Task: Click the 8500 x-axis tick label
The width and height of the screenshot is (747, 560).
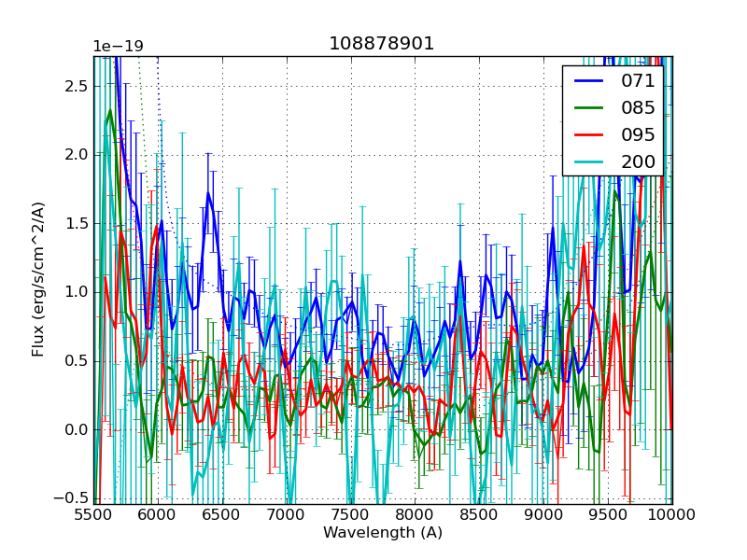Action: pyautogui.click(x=479, y=514)
